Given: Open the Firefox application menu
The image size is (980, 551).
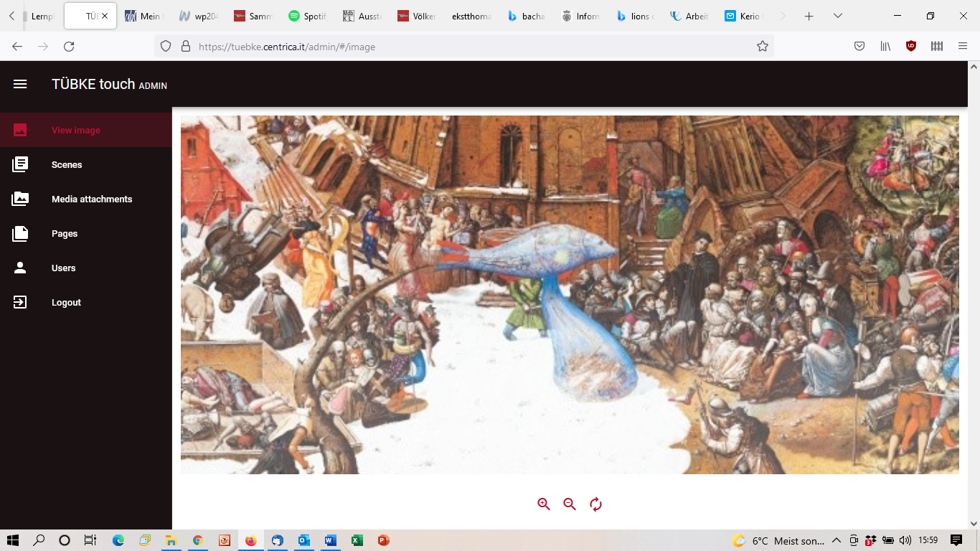Looking at the screenshot, I should 963,46.
